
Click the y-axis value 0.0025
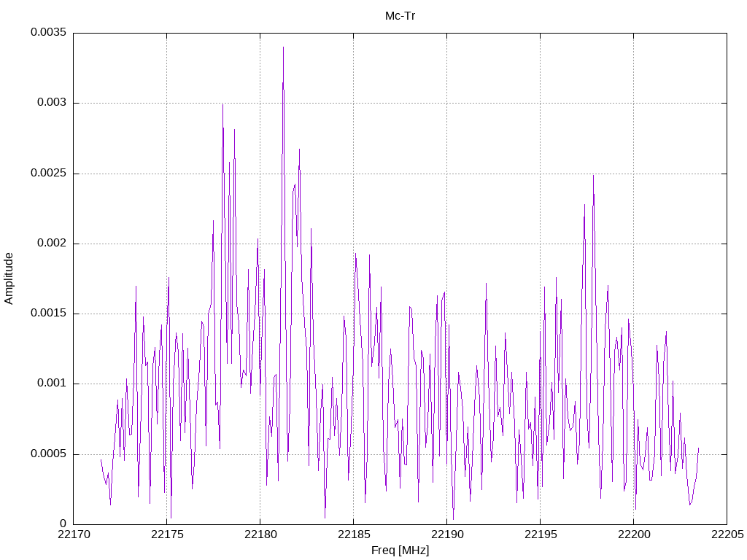(49, 174)
